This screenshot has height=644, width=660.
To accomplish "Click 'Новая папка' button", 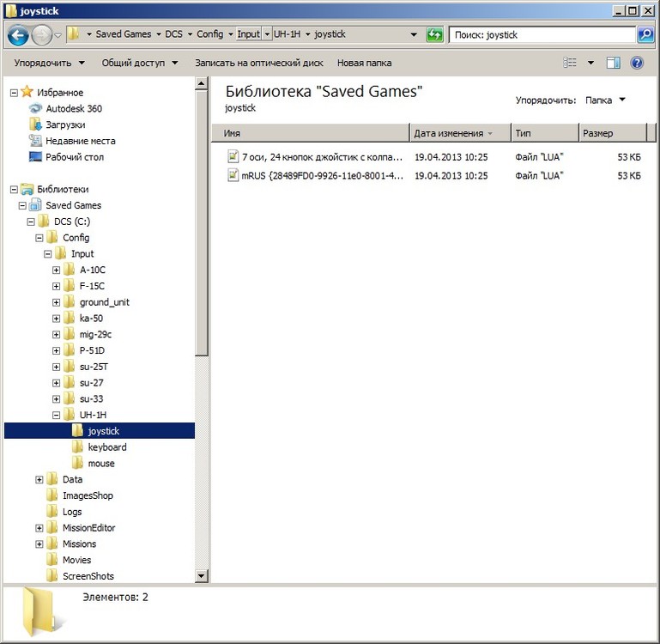I will (365, 63).
